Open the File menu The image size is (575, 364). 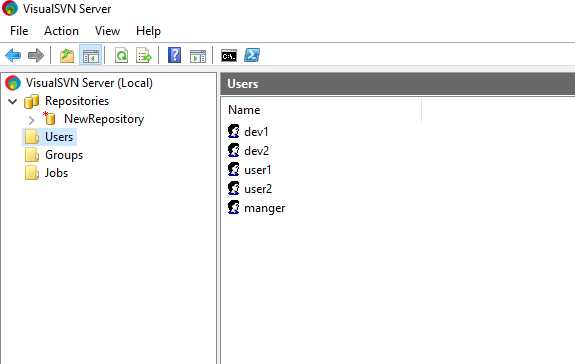coord(19,31)
